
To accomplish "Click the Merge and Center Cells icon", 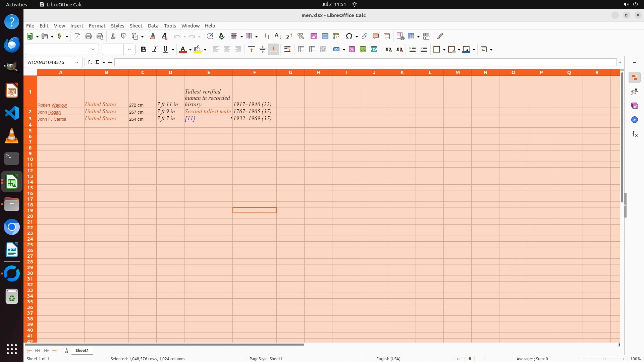I will pyautogui.click(x=301, y=50).
